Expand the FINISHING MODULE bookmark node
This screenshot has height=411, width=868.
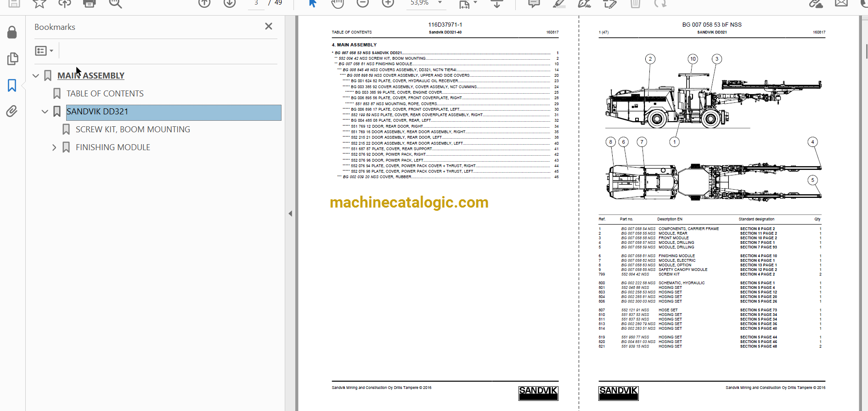click(x=54, y=147)
